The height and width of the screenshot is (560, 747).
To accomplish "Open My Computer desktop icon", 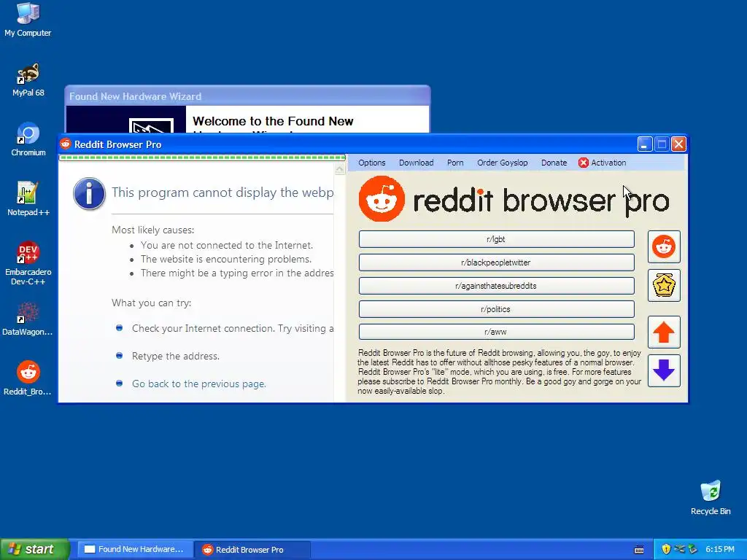I will 28,19.
